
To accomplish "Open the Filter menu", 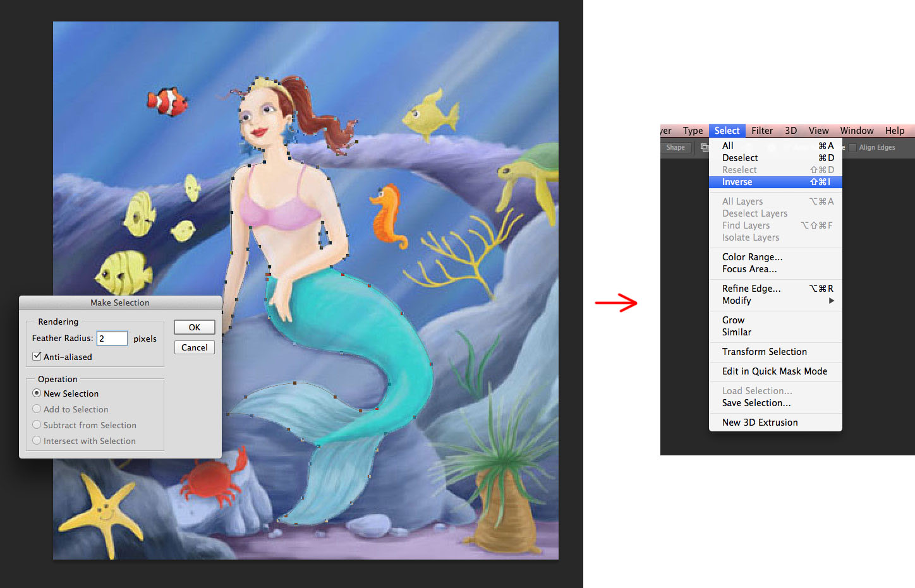I will 761,131.
